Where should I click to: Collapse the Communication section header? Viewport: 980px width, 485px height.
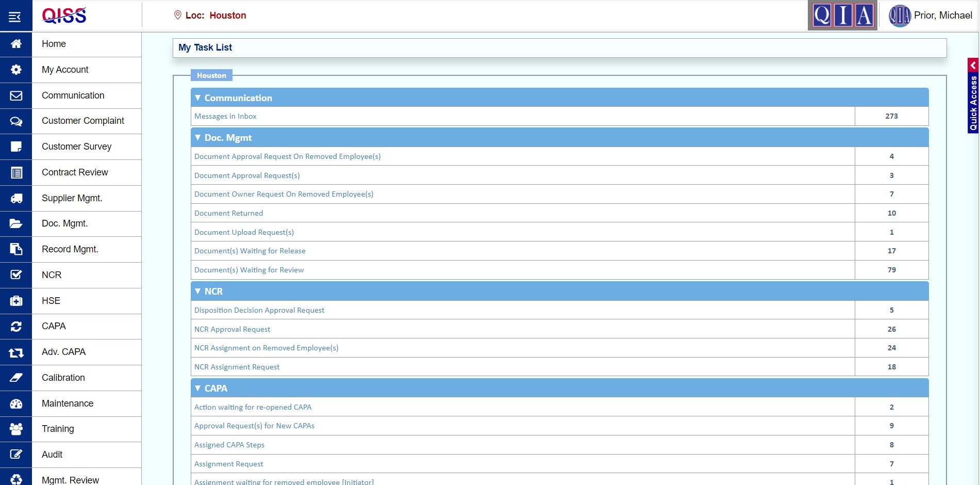pyautogui.click(x=198, y=98)
